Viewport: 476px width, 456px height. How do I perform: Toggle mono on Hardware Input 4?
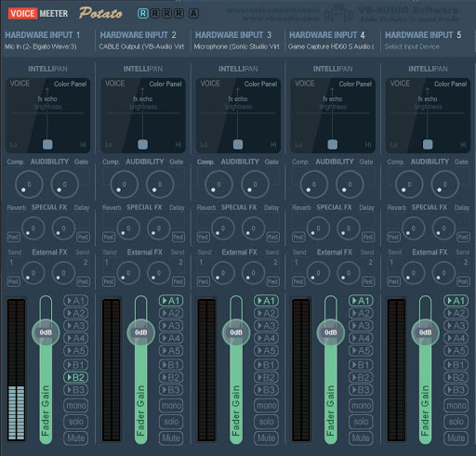point(361,406)
